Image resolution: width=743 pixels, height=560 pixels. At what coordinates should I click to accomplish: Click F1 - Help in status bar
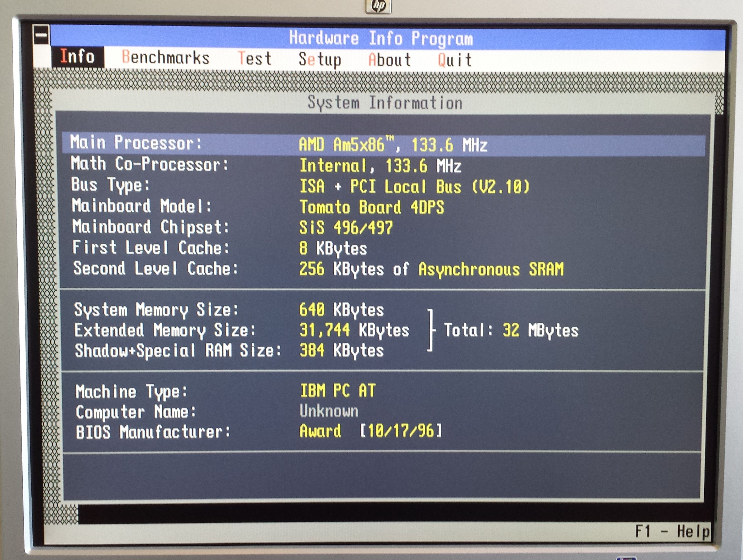point(672,531)
